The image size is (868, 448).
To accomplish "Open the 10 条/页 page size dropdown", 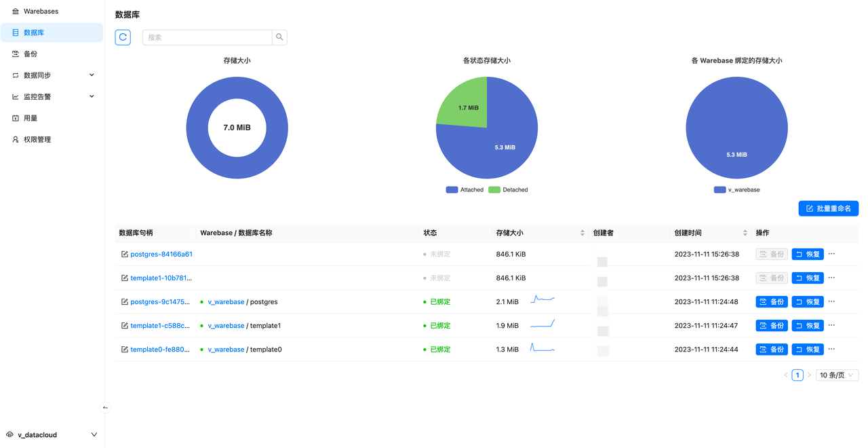I will pyautogui.click(x=837, y=375).
